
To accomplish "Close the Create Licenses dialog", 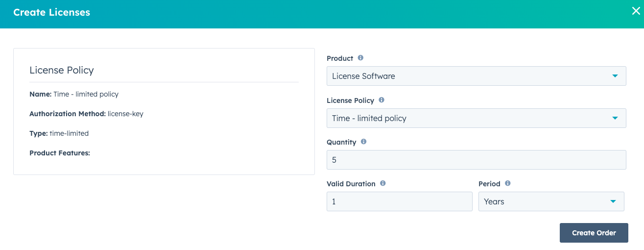I will (x=636, y=12).
